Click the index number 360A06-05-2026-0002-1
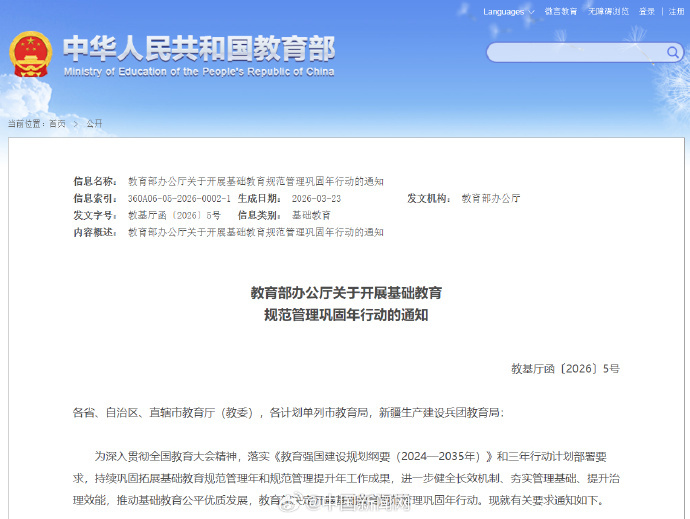The image size is (690, 519). click(179, 198)
